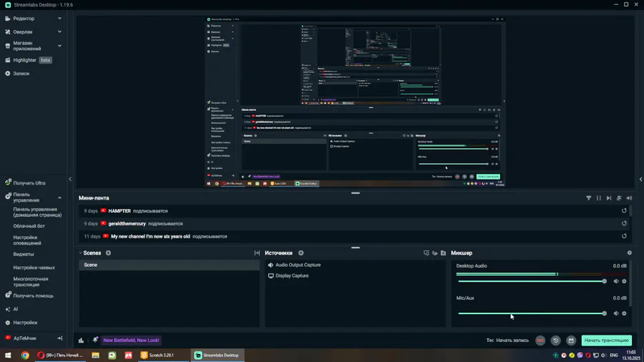The image size is (644, 362).
Task: Open scene transitions icon beside Scenes
Action: tap(257, 253)
